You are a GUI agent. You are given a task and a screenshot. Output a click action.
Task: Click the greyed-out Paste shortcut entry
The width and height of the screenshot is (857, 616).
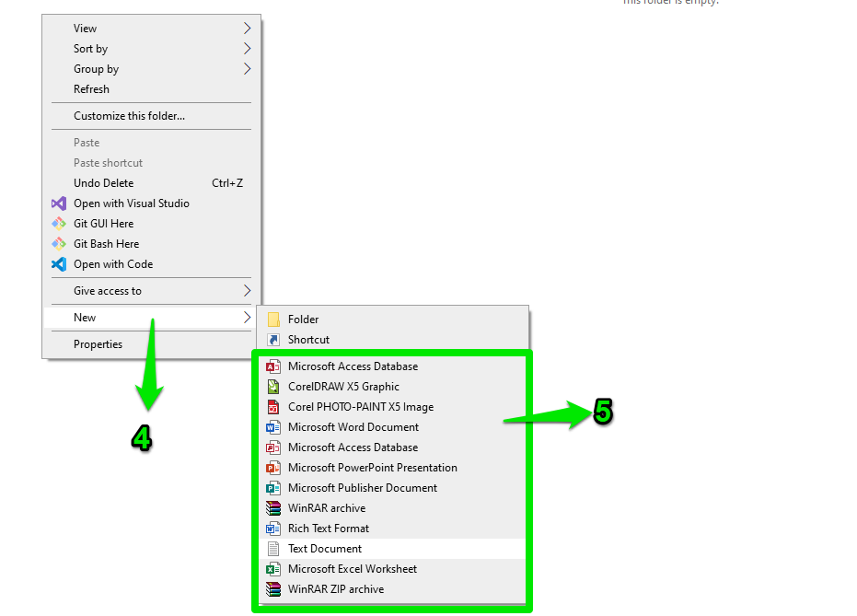[151, 163]
